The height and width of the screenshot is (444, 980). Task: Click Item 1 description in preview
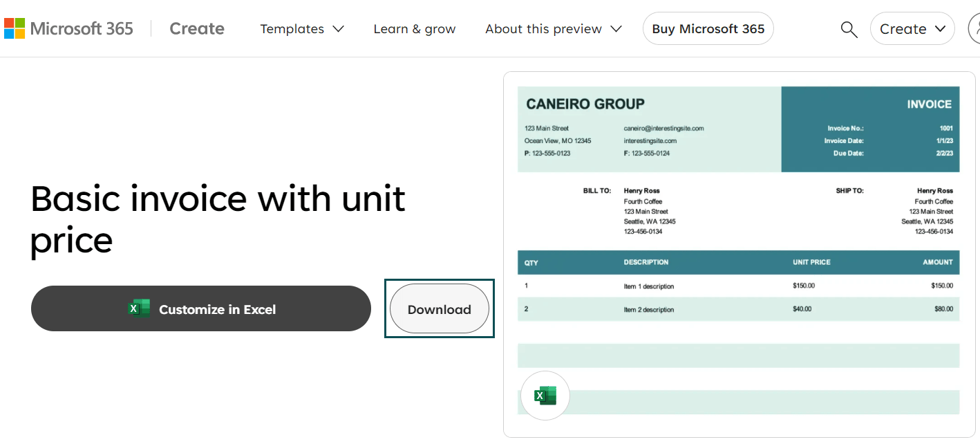tap(649, 286)
